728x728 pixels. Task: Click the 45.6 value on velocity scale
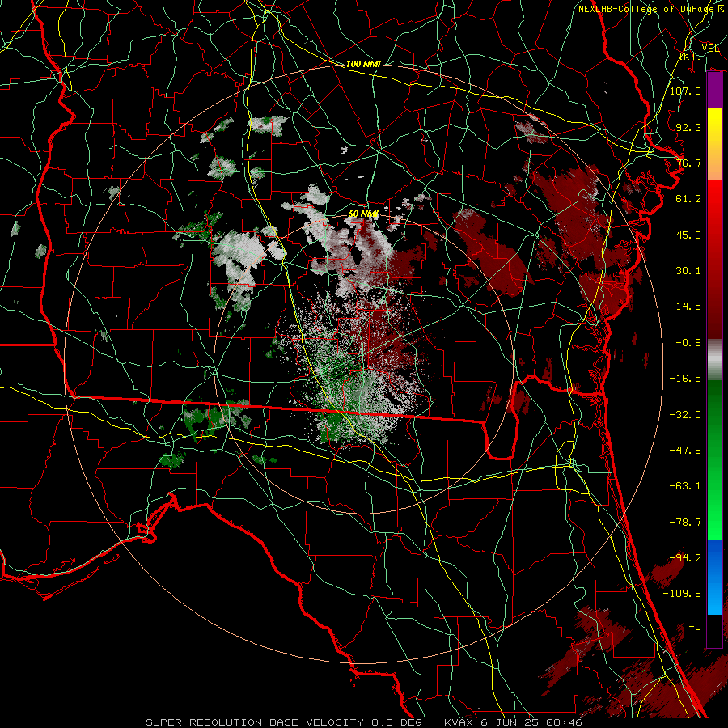point(688,235)
